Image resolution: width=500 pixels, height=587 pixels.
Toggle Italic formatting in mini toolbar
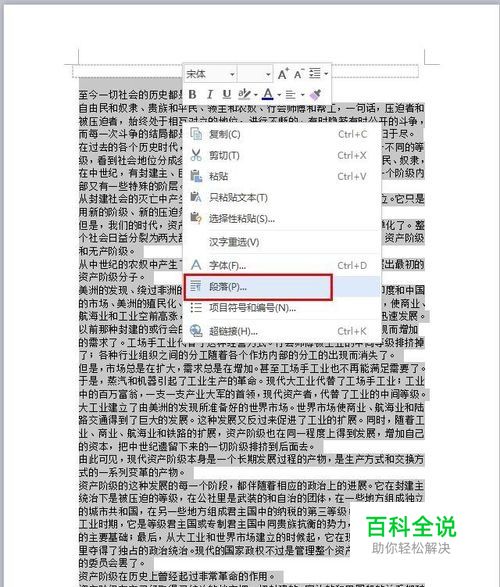click(210, 94)
